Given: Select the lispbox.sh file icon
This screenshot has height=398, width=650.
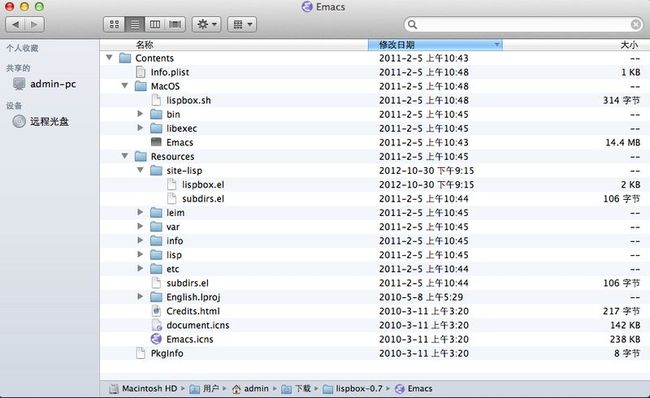Looking at the screenshot, I should click(156, 100).
